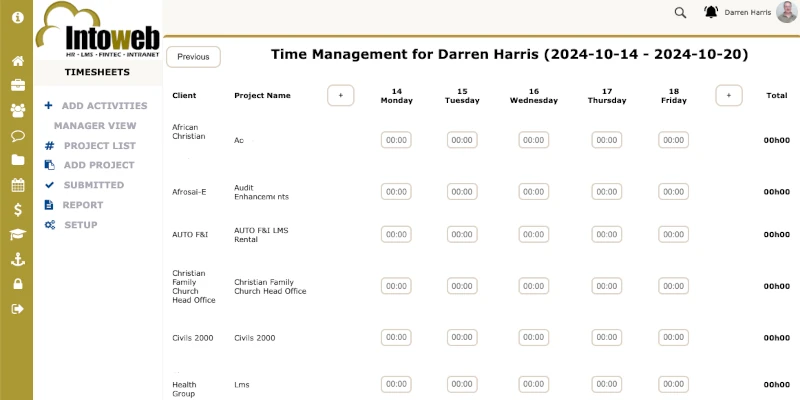Open the people group icon
The image size is (800, 400).
tap(18, 110)
